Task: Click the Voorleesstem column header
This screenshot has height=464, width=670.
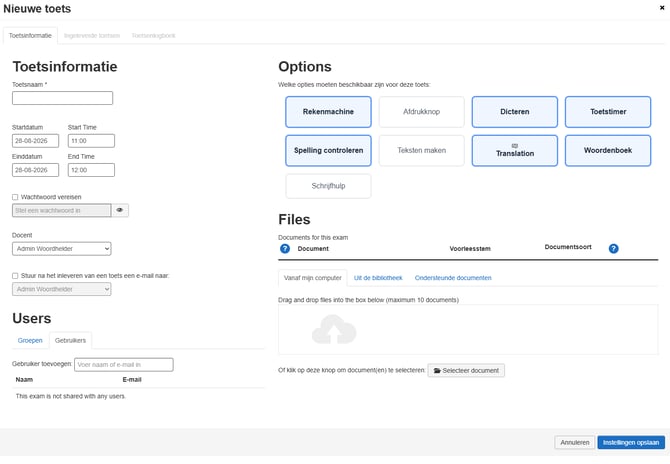Action: pos(470,249)
